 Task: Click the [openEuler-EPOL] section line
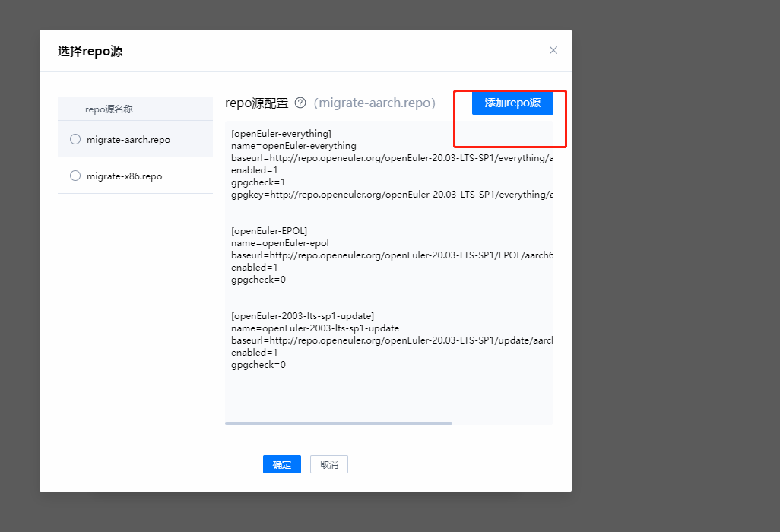coord(269,231)
